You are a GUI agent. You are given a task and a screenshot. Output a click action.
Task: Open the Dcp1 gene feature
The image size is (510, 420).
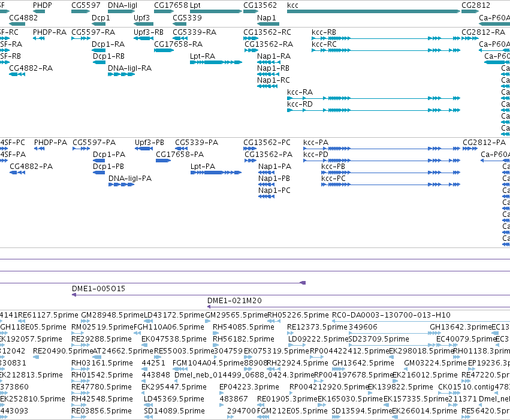coord(98,24)
